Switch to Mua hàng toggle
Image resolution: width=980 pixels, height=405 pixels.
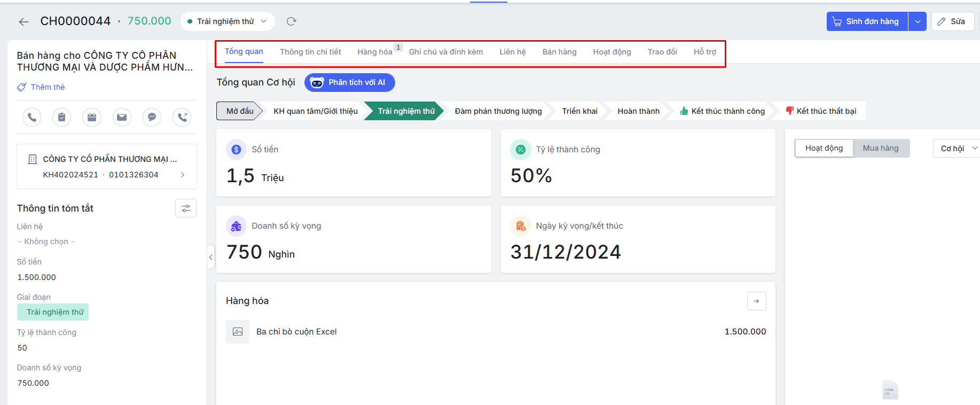click(x=881, y=148)
